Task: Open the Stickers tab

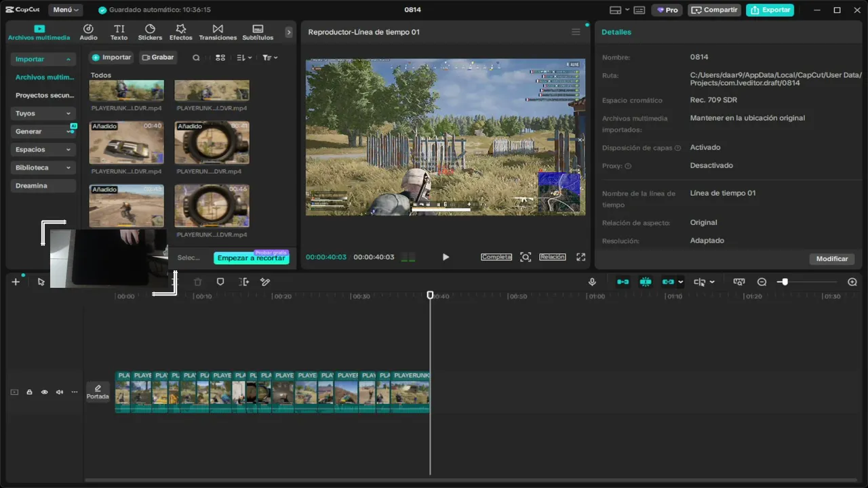Action: point(150,32)
